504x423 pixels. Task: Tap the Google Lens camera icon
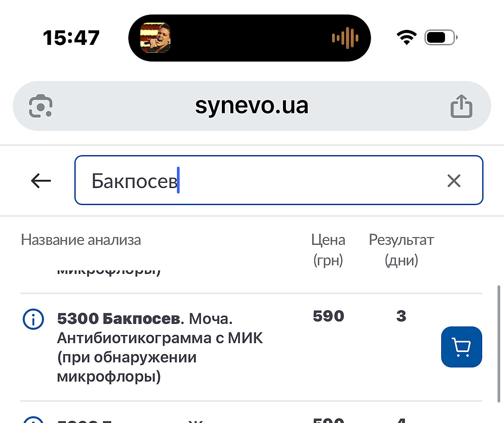pyautogui.click(x=41, y=106)
